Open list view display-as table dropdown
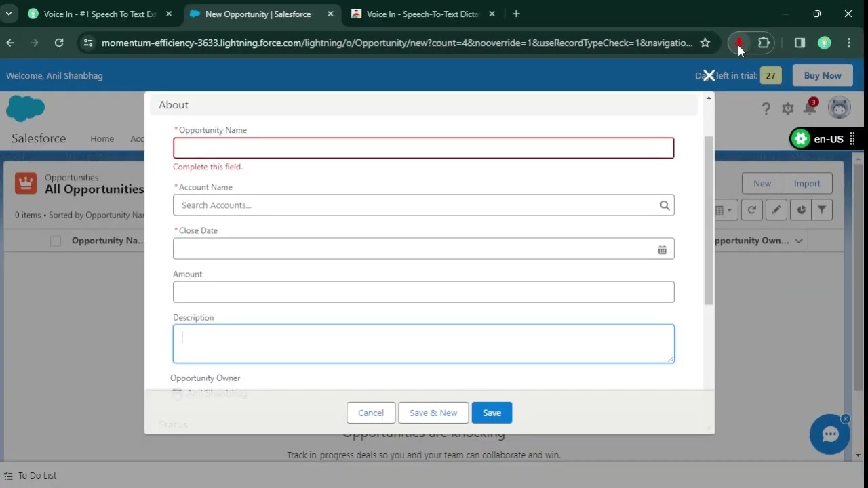 click(724, 210)
